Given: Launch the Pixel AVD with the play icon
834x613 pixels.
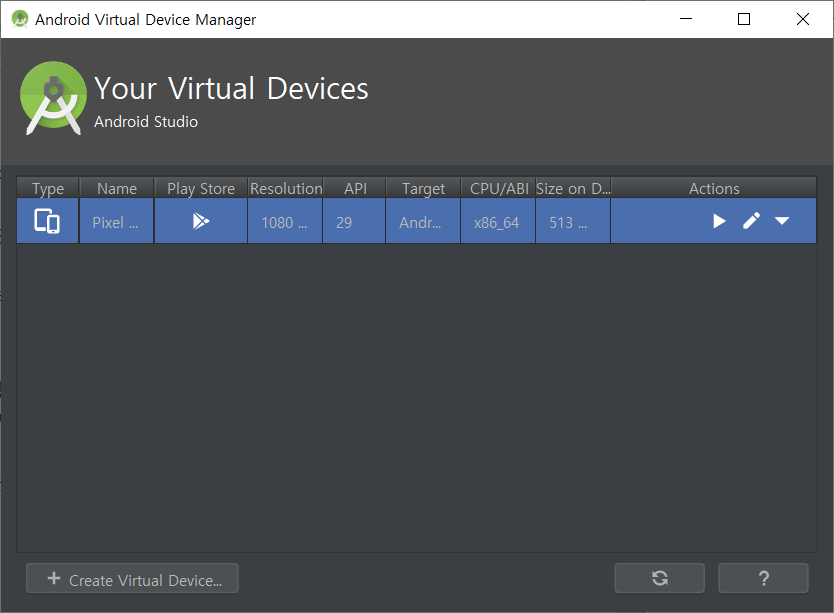Looking at the screenshot, I should click(x=719, y=221).
